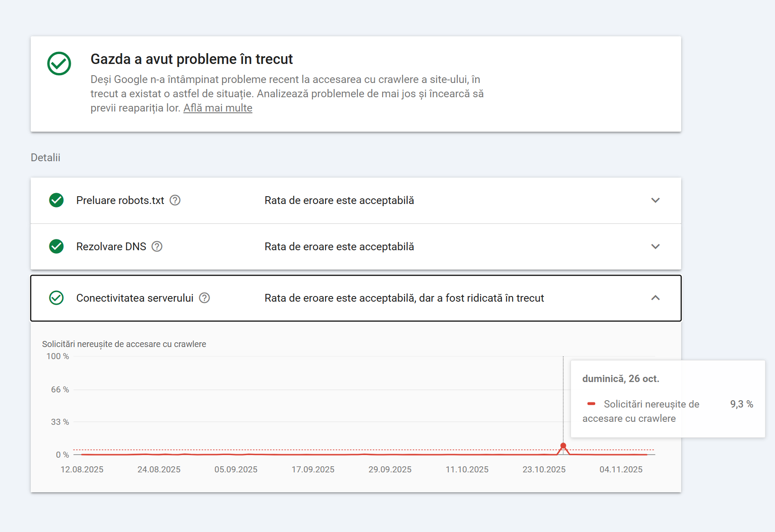The image size is (775, 532).
Task: Click the tooltip showing duminică, 26 oct.
Action: (x=621, y=378)
